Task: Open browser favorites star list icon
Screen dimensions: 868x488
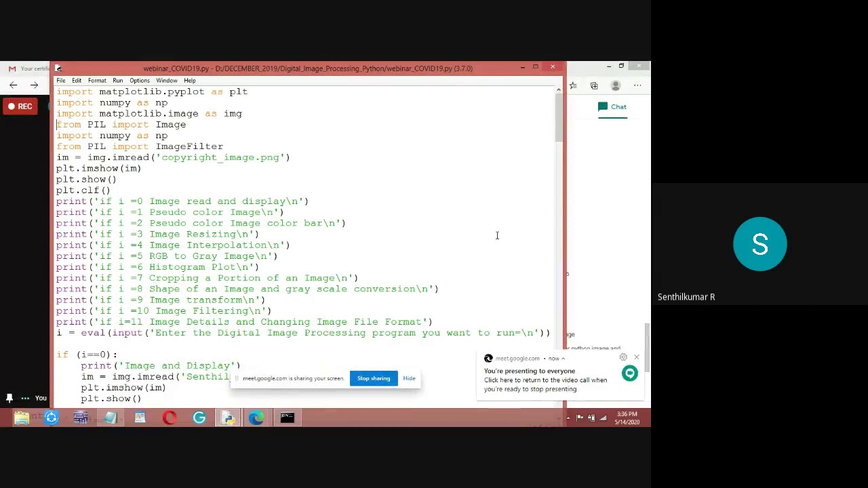Action: pos(574,85)
